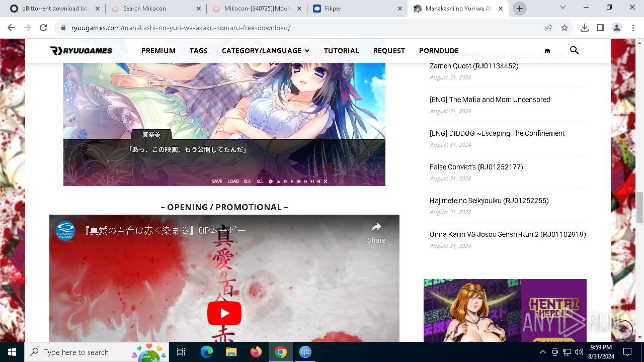
Task: Expand the CATEGORY/LANGUAGE dropdown
Action: [x=266, y=51]
